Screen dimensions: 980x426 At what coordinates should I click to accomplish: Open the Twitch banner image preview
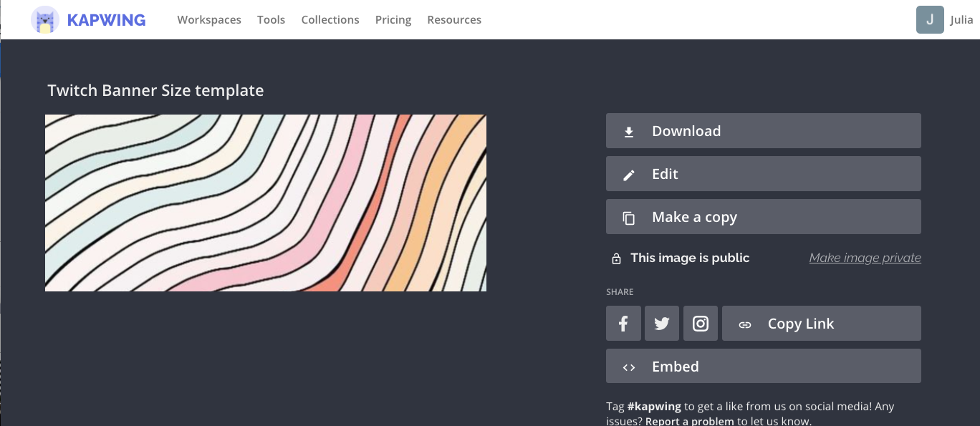(x=266, y=203)
